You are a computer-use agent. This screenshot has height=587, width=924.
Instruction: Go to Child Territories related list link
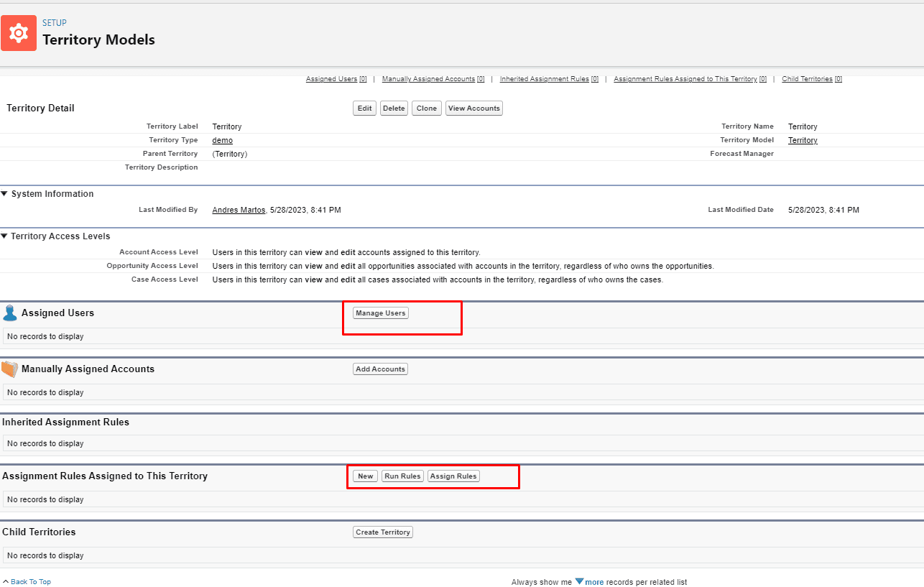coord(807,79)
